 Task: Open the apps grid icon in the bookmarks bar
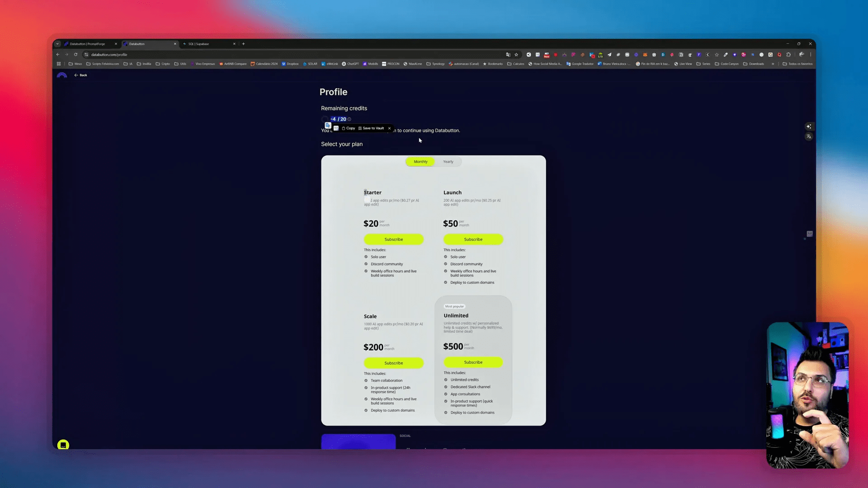coord(59,64)
